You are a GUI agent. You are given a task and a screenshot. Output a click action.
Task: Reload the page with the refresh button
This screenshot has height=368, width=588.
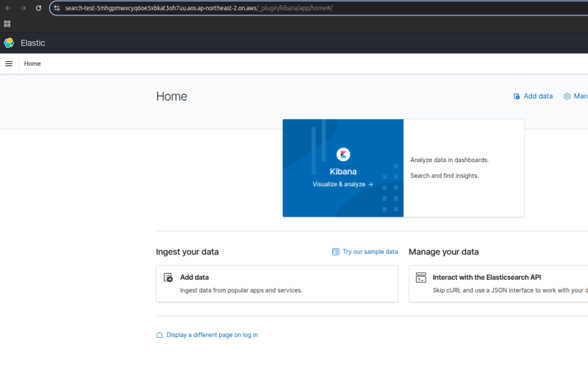[38, 8]
